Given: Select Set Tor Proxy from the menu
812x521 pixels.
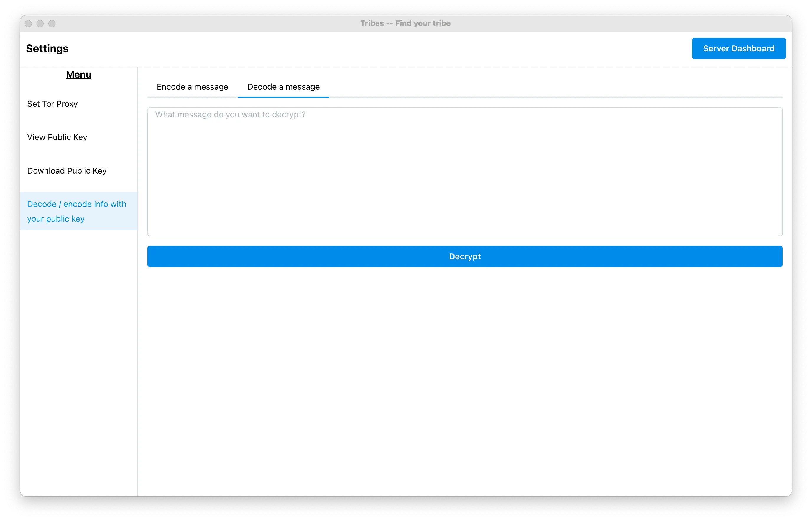Looking at the screenshot, I should point(52,104).
